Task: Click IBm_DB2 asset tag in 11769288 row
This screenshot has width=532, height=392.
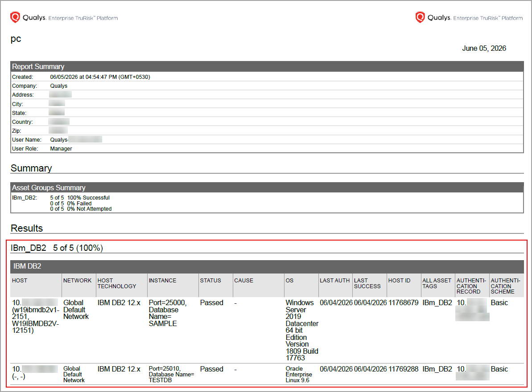Action: tap(437, 369)
